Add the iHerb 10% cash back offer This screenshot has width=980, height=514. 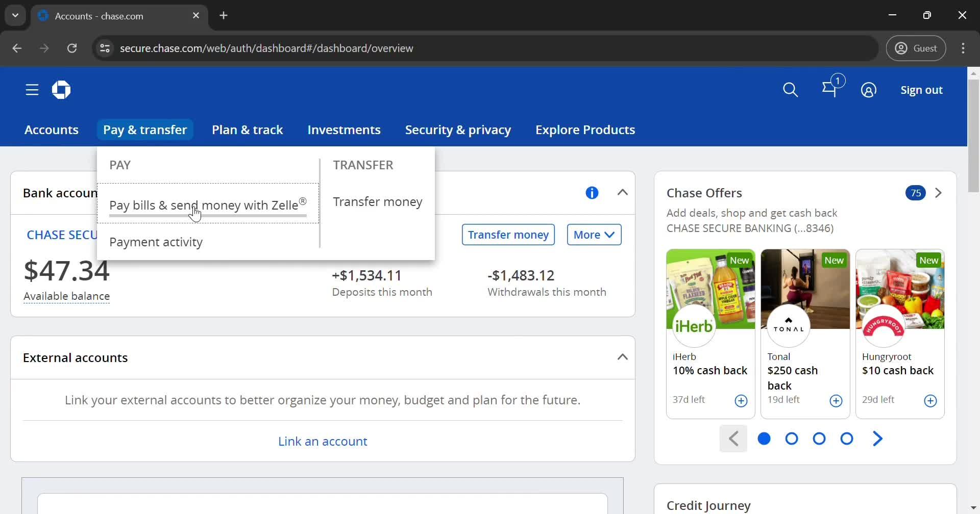(x=741, y=401)
